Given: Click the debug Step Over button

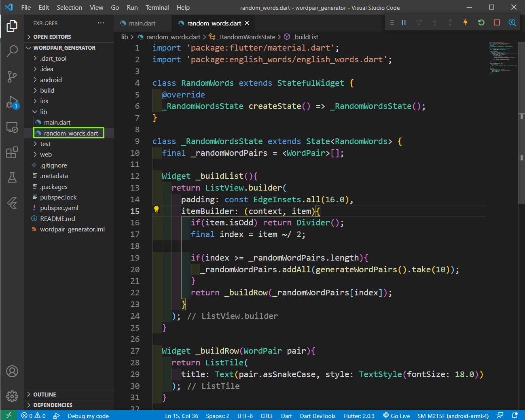Looking at the screenshot, I should 419,23.
